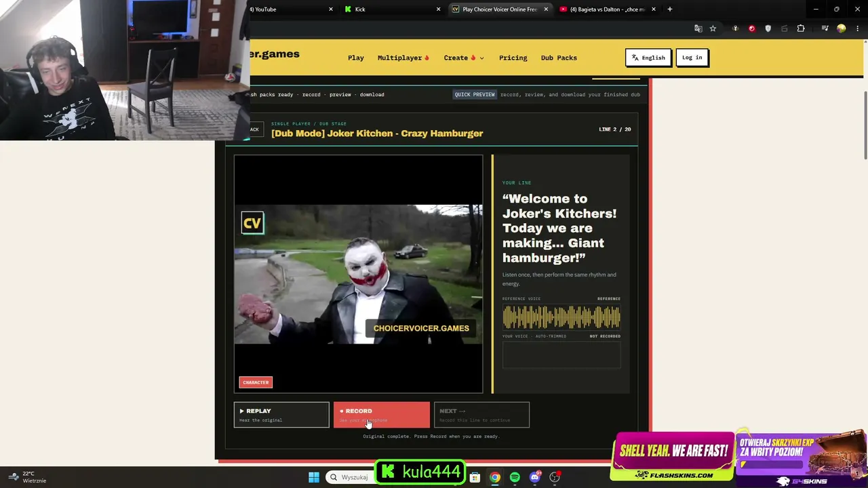Click the "LINE 2 / 20" counter
The image size is (868, 488).
coord(615,129)
